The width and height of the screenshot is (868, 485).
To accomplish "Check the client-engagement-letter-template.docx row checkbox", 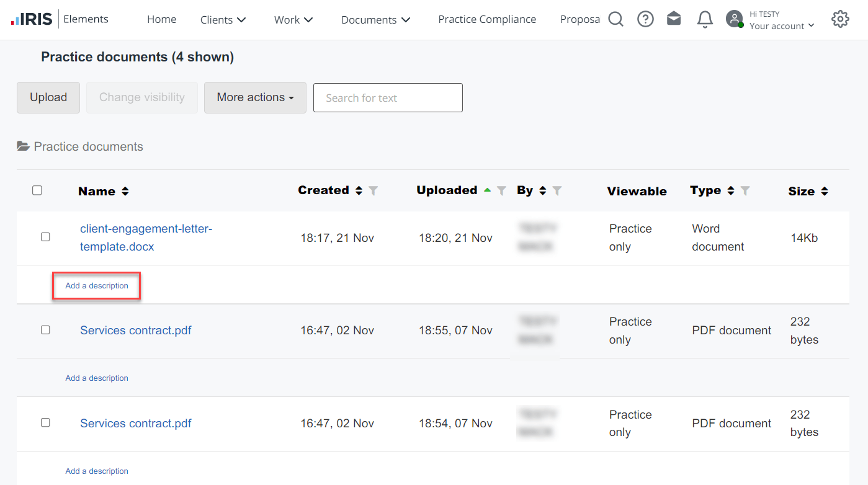I will 45,237.
